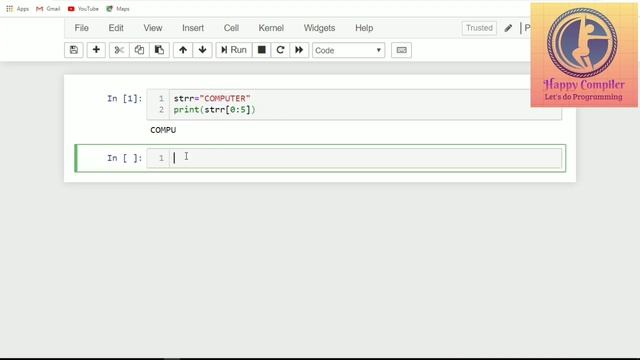Click the COMPU output text
The height and width of the screenshot is (360, 640).
[x=163, y=130]
